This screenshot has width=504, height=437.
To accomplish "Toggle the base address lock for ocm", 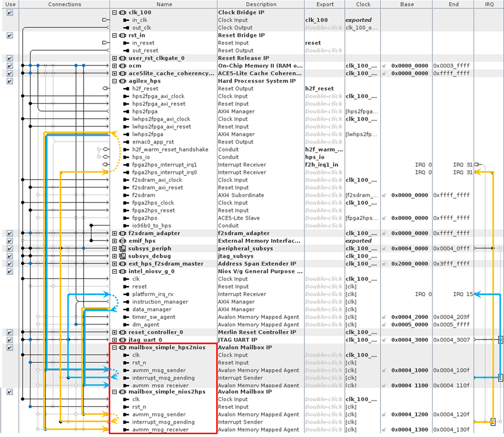I will pos(384,66).
